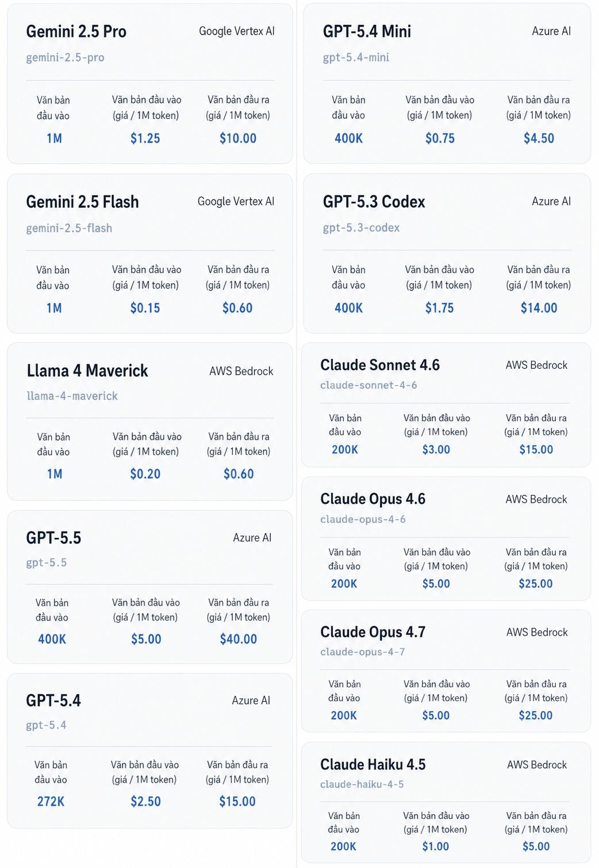Click the $10.00 output price for Gemini 2.5 Pro
The image size is (599, 868).
pos(238,139)
